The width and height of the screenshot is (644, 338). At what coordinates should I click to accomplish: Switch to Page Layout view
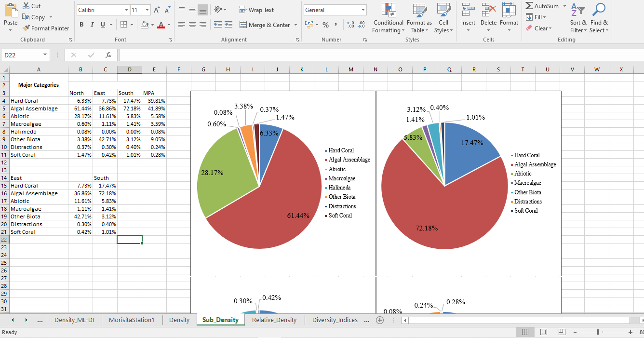[x=543, y=332]
